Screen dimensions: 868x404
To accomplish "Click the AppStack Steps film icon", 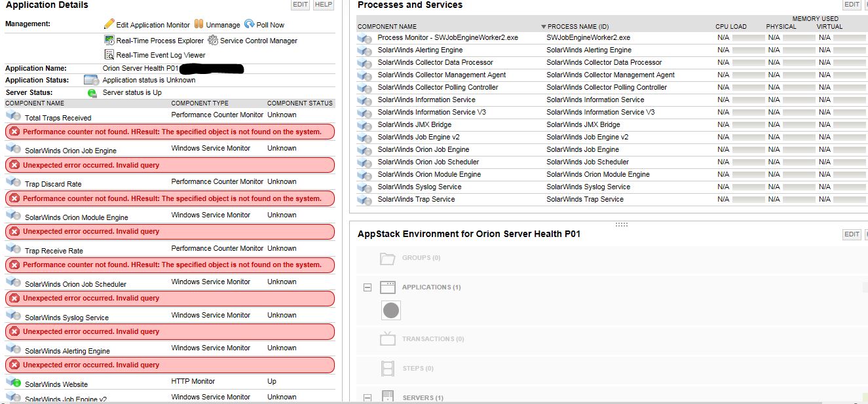I will point(388,369).
